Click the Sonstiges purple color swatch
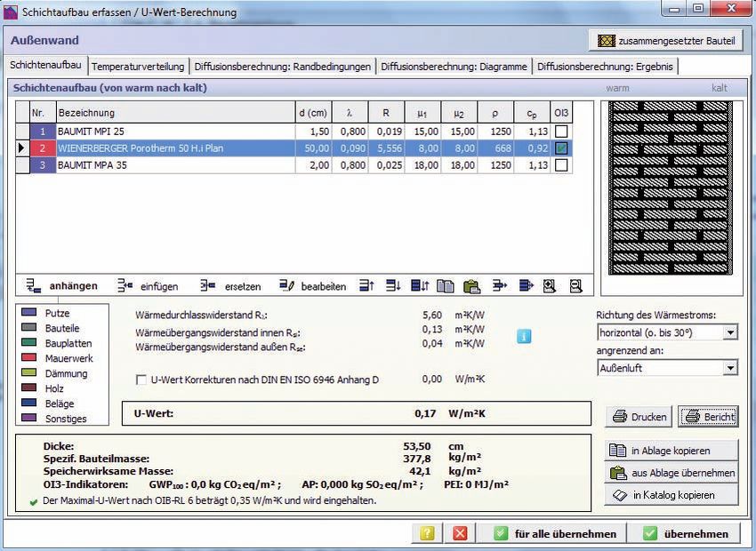This screenshot has width=756, height=551. 29,418
